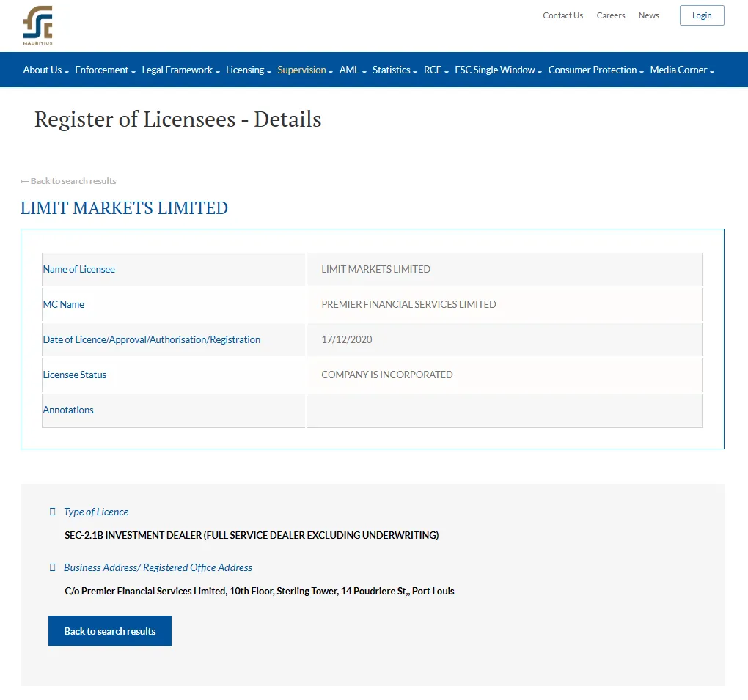The width and height of the screenshot is (748, 700).
Task: Expand the Legal Framework menu
Action: point(181,70)
